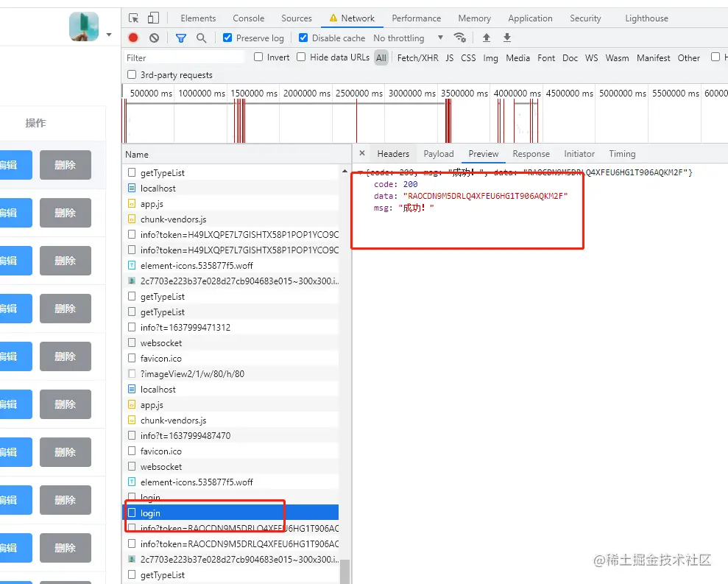This screenshot has width=728, height=584.
Task: Switch to Application tab
Action: 530,18
